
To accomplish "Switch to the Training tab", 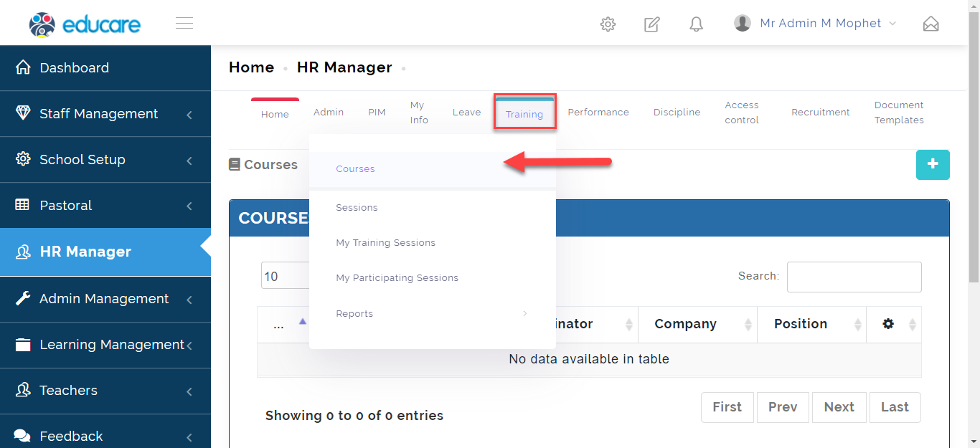I will [x=524, y=113].
